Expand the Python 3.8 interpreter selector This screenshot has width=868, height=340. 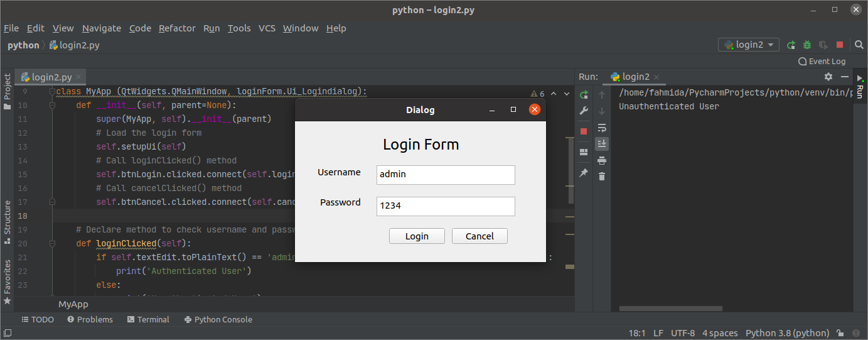pyautogui.click(x=787, y=333)
